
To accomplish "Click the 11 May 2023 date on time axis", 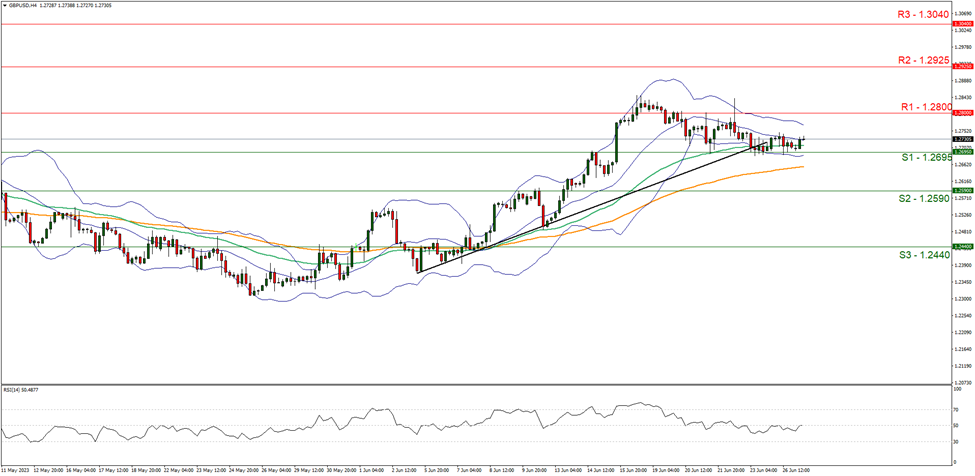I will (x=14, y=468).
